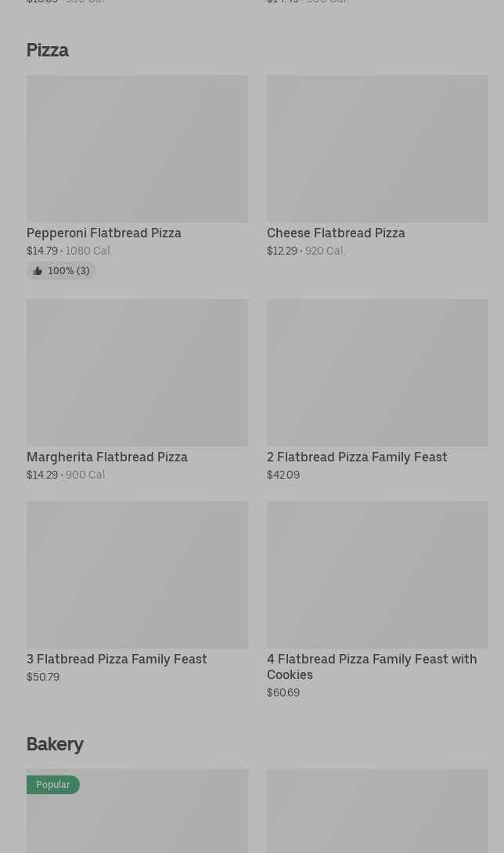Open the 3 Flatbread Pizza Family Feast title
Viewport: 504px width, 853px height.
click(x=117, y=659)
